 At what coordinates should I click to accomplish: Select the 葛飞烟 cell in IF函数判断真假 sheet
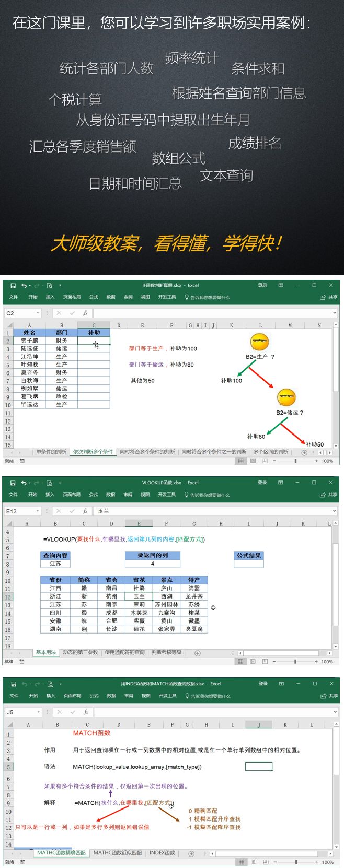click(29, 396)
